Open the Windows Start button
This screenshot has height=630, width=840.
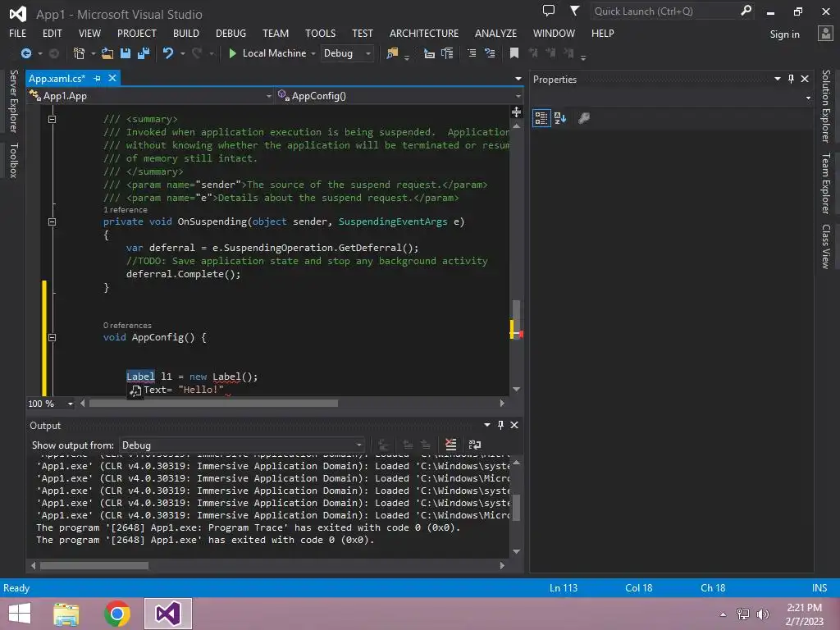20,614
